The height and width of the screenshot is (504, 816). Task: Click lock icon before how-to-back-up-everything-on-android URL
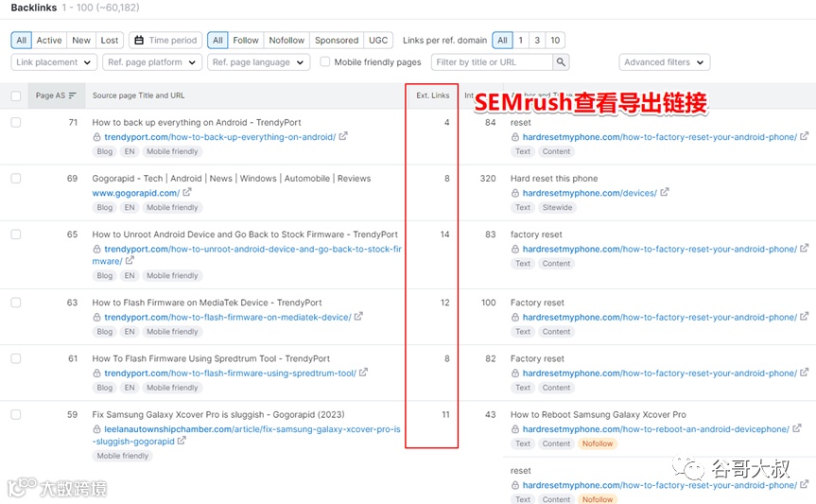coord(96,137)
